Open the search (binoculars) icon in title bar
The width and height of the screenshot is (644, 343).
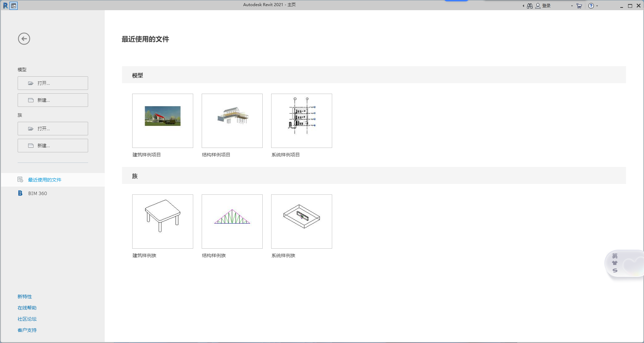(x=529, y=5)
